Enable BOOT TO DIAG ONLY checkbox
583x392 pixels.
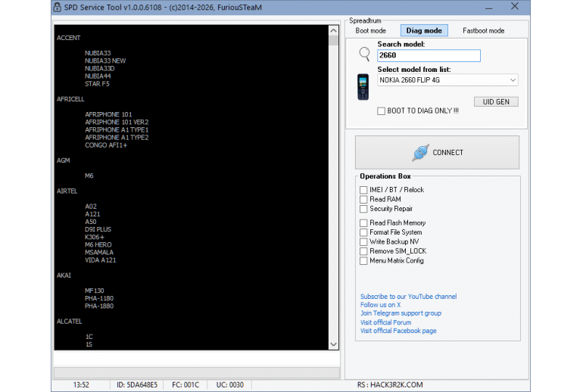(x=382, y=111)
